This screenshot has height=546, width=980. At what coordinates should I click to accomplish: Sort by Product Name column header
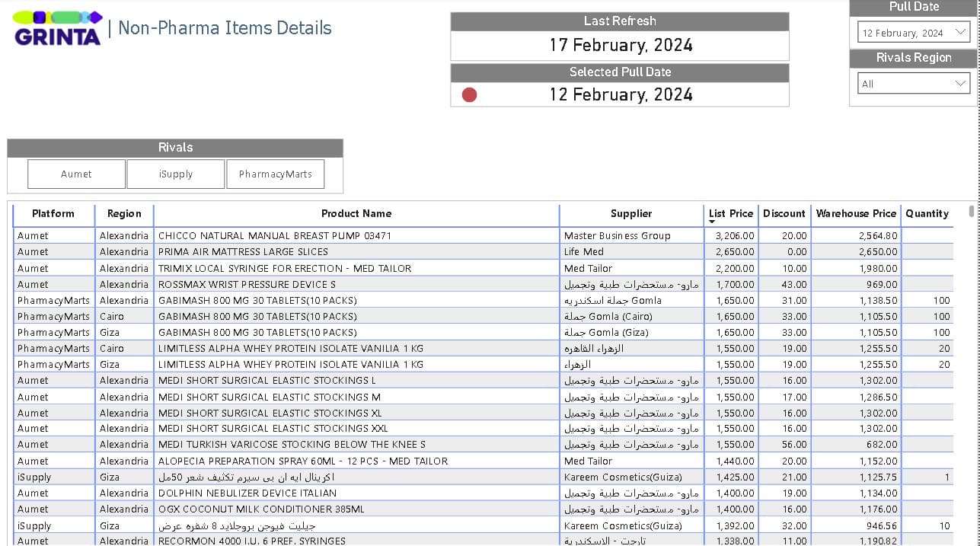pos(356,214)
